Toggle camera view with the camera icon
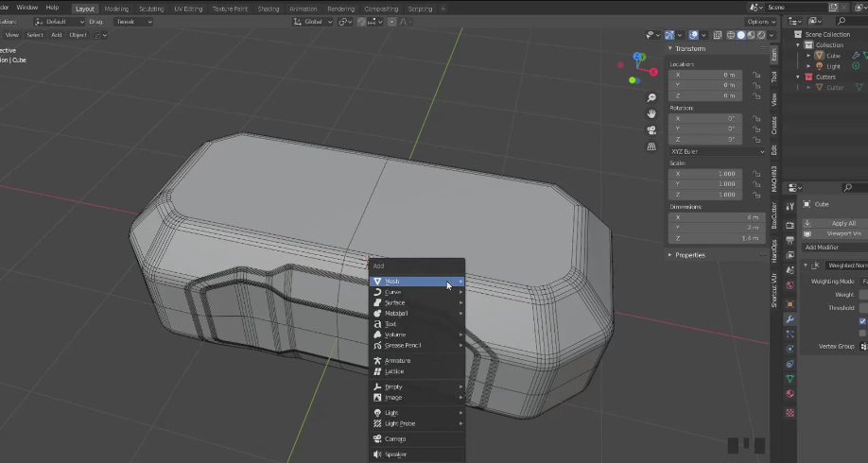The height and width of the screenshot is (463, 868). tap(651, 130)
